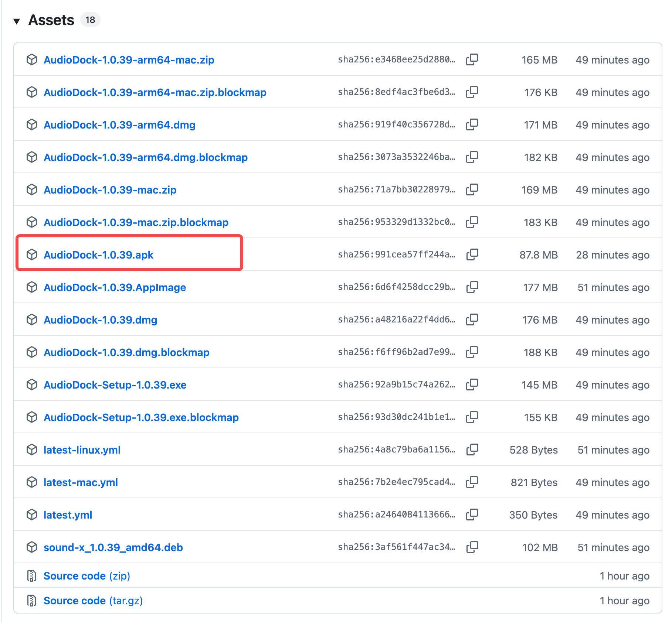Copy SHA256 for latest-mac.yml

(x=472, y=482)
